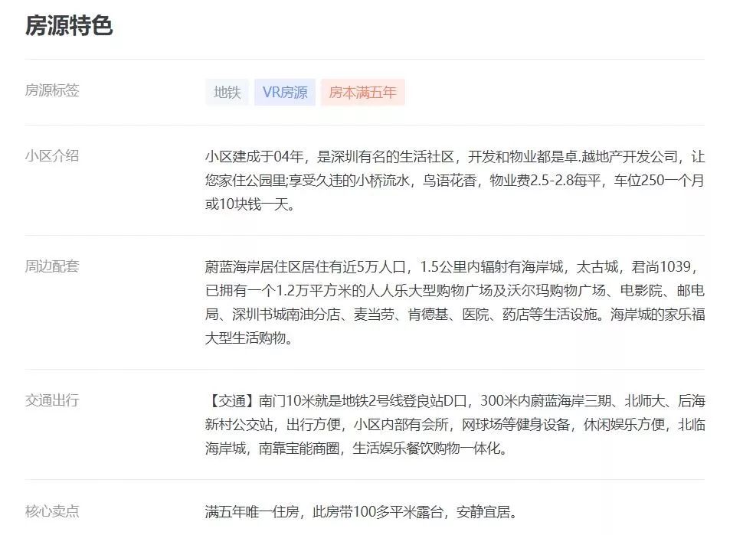The image size is (756, 535).
Task: Click the 小区介绍 label
Action: pyautogui.click(x=52, y=155)
